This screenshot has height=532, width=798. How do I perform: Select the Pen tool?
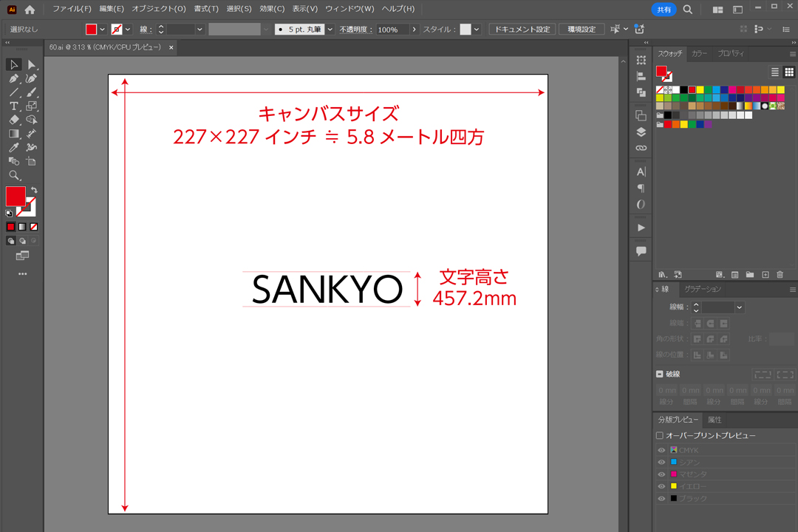(14, 78)
